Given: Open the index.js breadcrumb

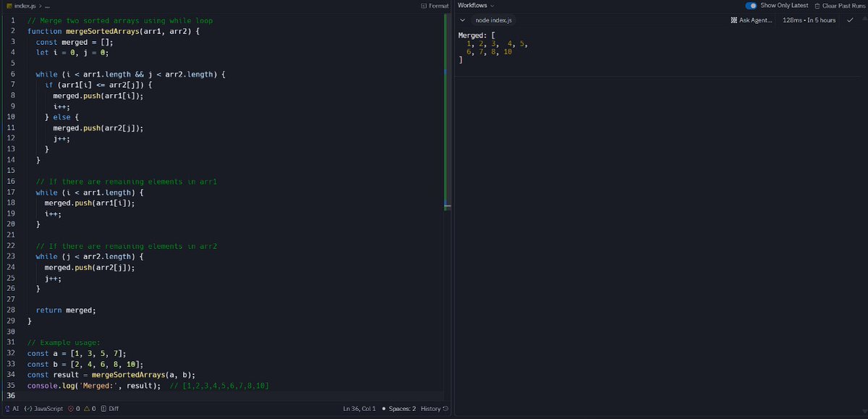Looking at the screenshot, I should click(27, 6).
